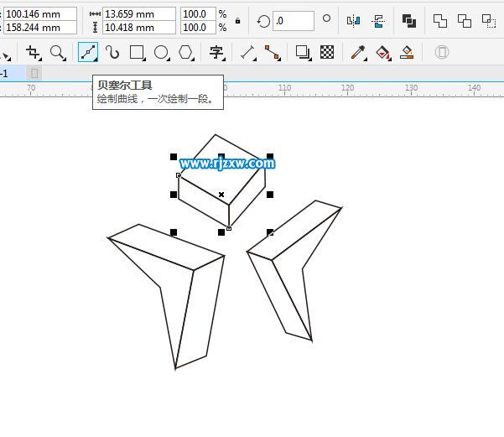
Task: Select the Text tool
Action: coord(216,52)
